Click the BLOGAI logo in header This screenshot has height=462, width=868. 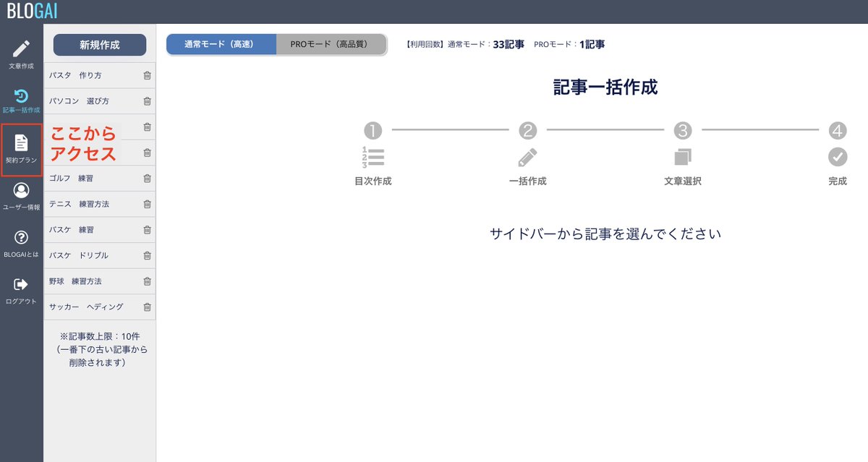(x=32, y=11)
